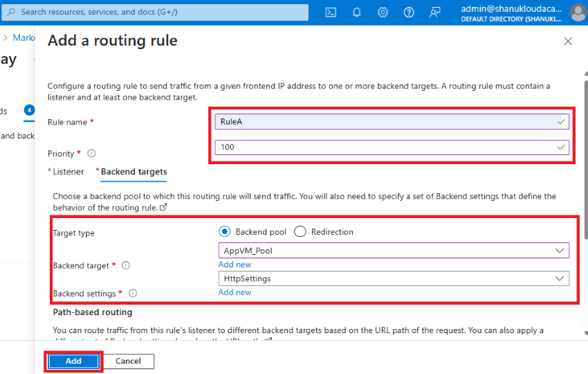Click the Priority field containing 100
Screen dimensions: 588x374
pyautogui.click(x=392, y=148)
